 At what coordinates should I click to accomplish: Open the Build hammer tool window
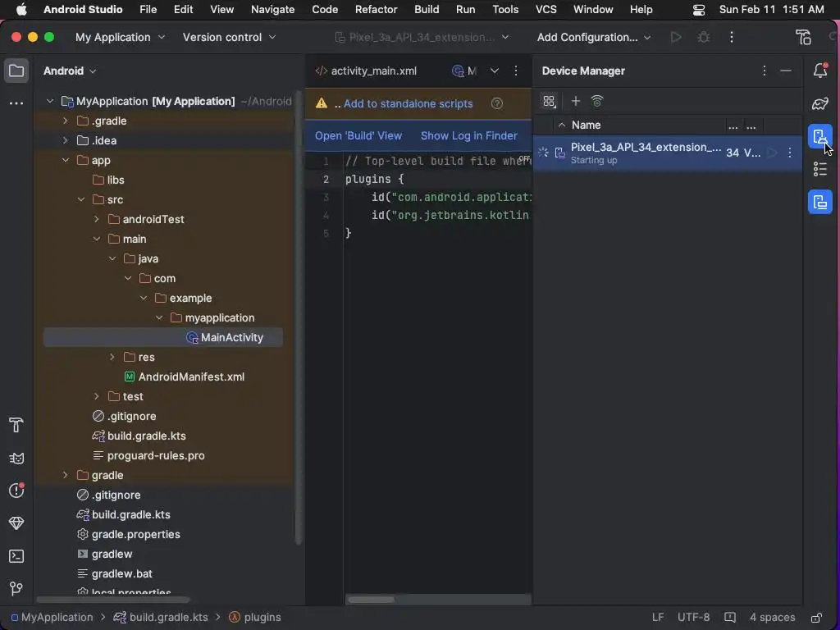16,426
